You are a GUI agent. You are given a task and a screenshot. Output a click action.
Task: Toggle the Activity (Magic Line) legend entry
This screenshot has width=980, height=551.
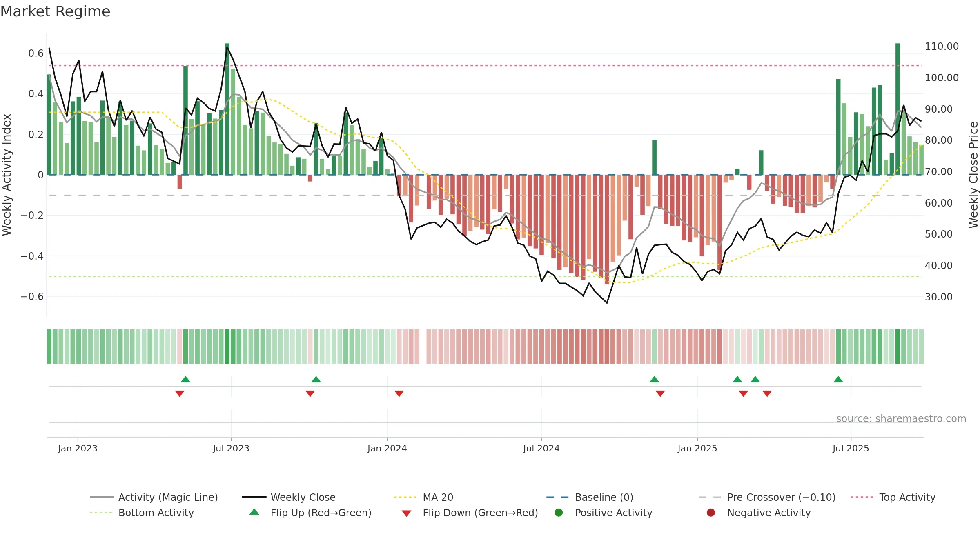(x=154, y=497)
